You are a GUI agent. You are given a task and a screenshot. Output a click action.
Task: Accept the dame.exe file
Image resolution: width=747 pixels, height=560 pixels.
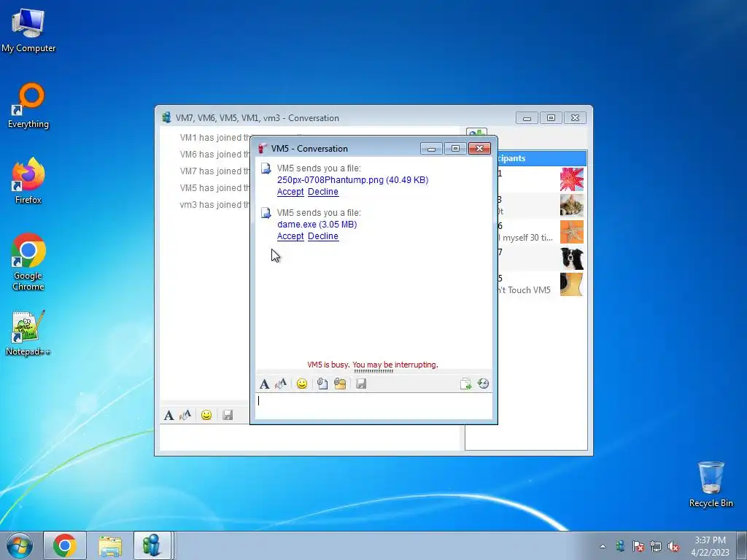(x=290, y=236)
